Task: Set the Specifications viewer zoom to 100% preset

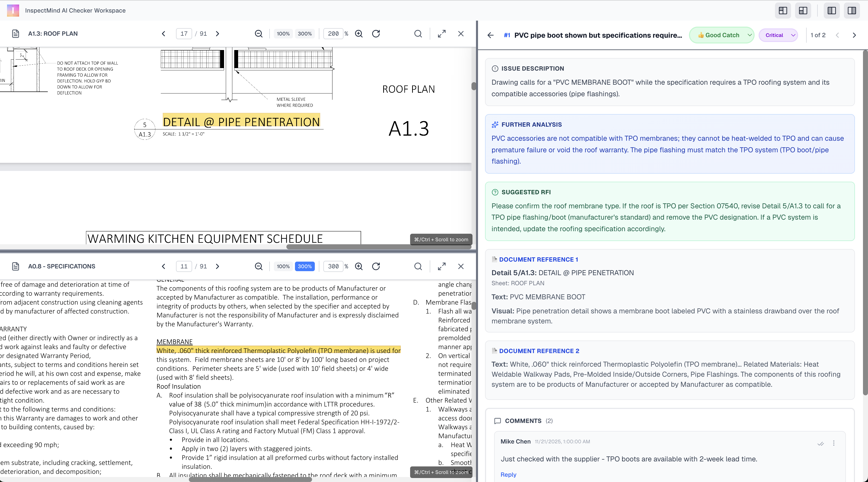Action: pyautogui.click(x=283, y=266)
